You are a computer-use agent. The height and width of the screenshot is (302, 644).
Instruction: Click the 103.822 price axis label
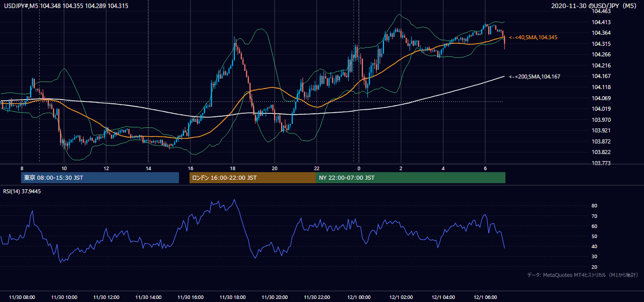[x=602, y=152]
